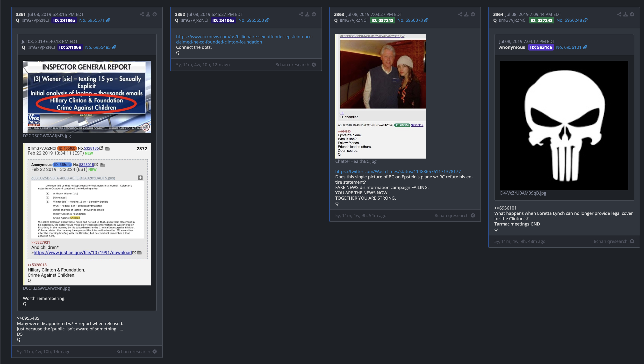
Task: Click the 8chan qresearch label on post 3363
Action: [x=451, y=215]
